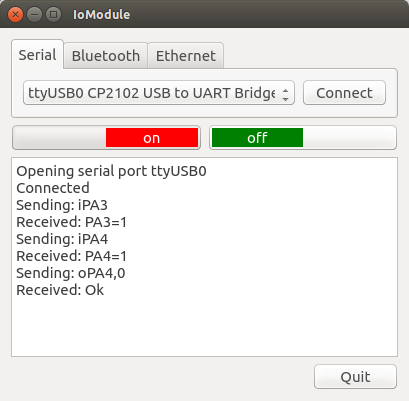Click the 'Received: Ok' log line

click(60, 290)
